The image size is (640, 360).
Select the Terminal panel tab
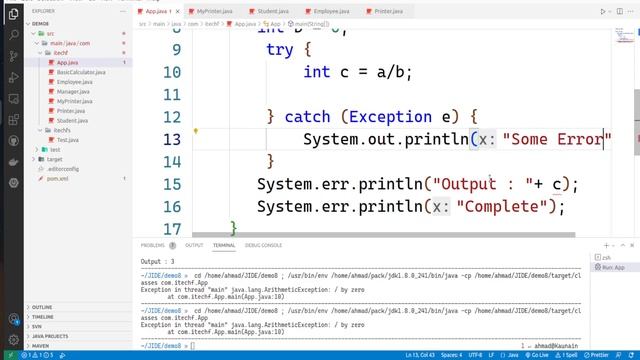(224, 245)
